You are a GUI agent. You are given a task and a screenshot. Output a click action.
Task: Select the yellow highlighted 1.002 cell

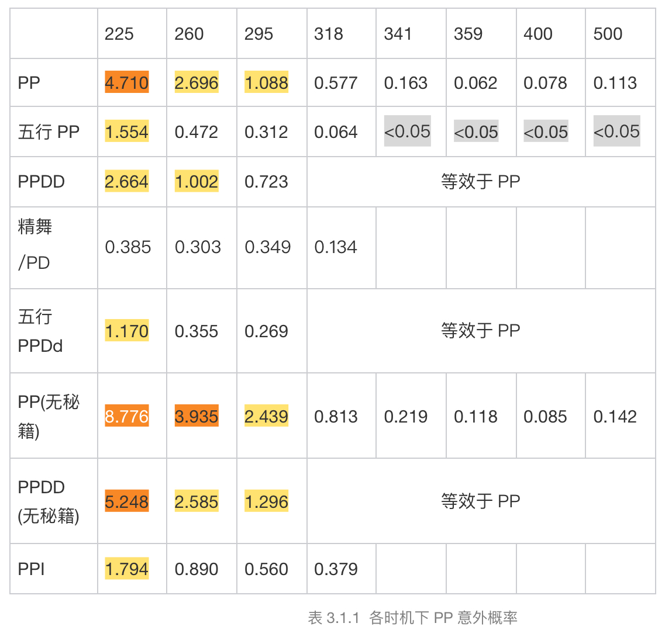pos(197,182)
